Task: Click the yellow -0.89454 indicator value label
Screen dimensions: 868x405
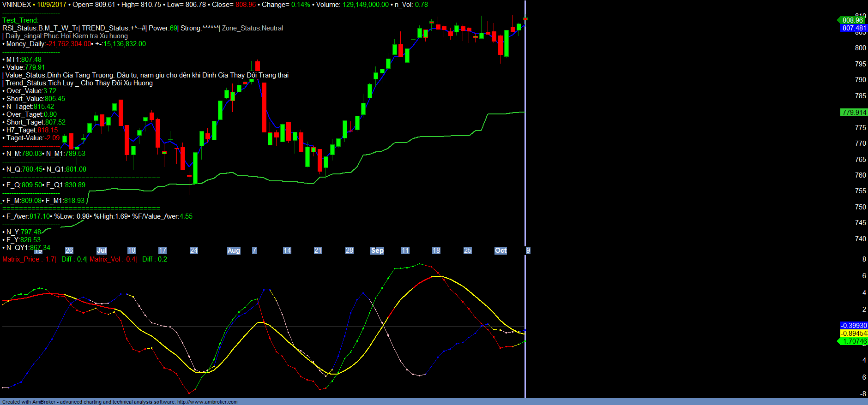Action: pos(854,334)
